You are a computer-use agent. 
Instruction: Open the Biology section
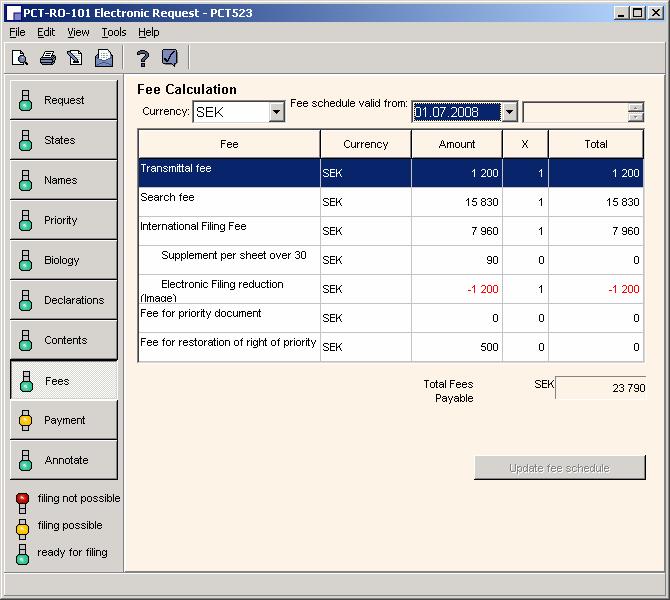pyautogui.click(x=64, y=260)
